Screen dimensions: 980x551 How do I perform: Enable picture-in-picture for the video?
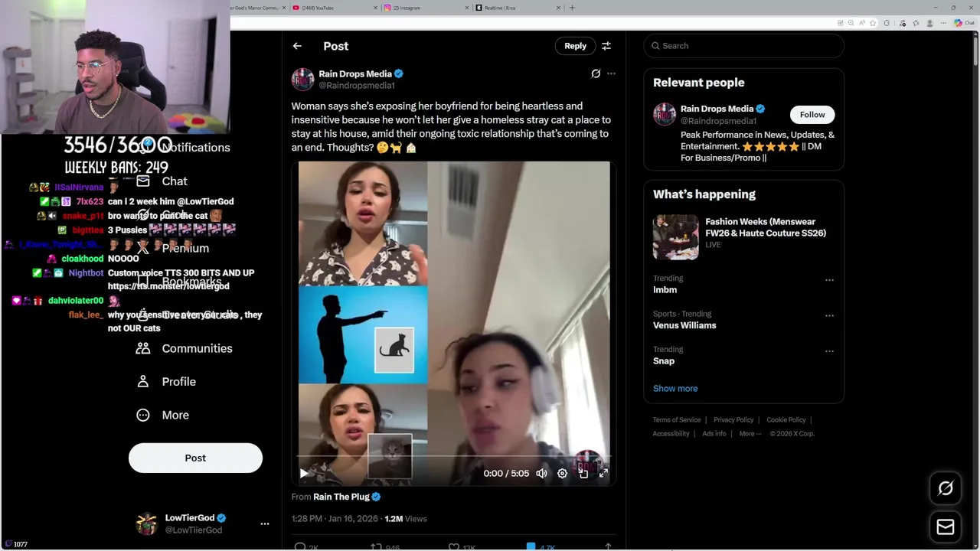click(583, 473)
